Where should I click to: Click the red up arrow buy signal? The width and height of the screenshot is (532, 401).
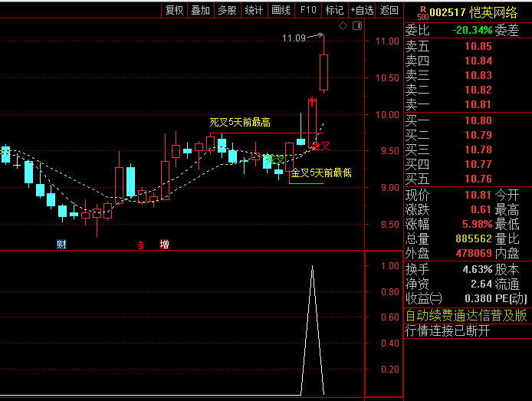[312, 101]
